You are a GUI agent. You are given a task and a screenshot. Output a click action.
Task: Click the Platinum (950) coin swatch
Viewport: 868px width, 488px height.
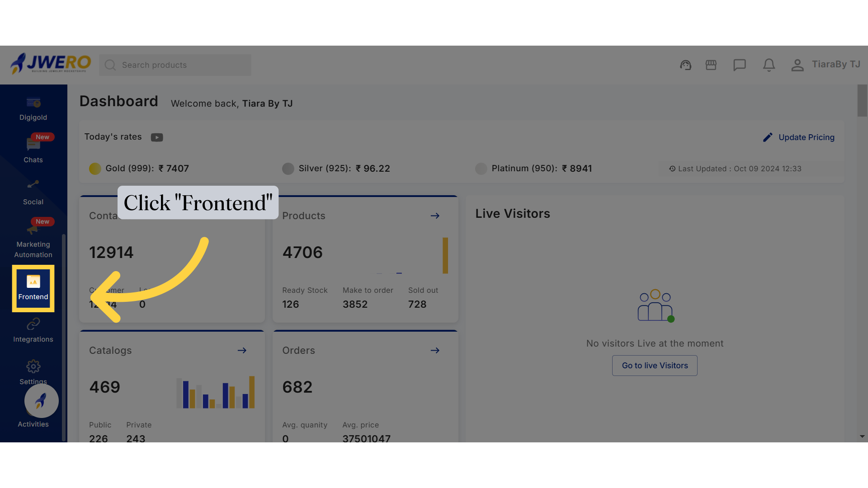pos(481,169)
